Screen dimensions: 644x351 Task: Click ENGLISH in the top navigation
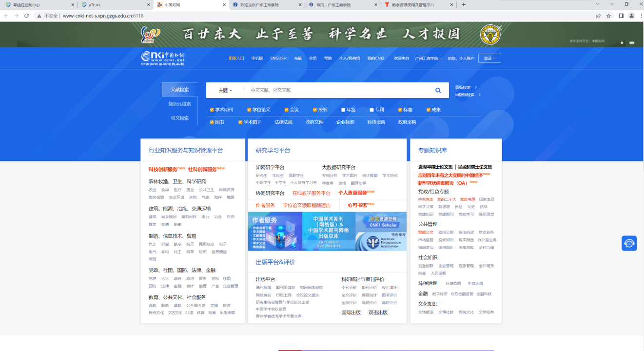coord(278,58)
